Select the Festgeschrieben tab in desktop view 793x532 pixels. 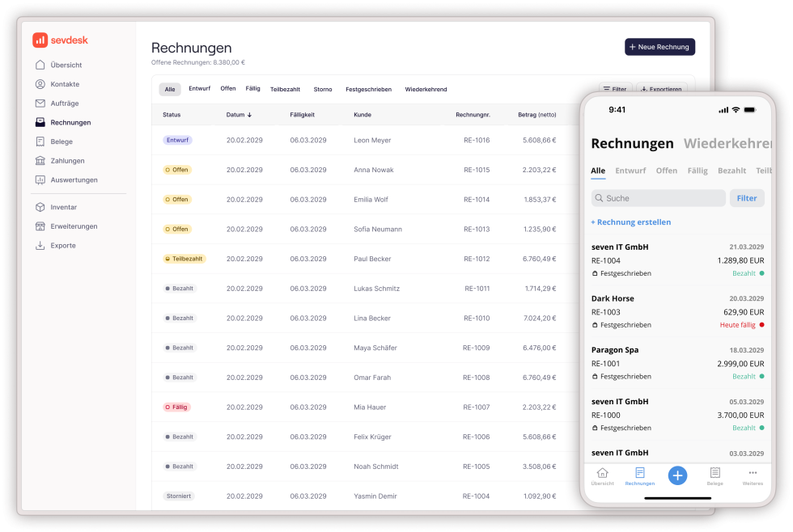[368, 90]
